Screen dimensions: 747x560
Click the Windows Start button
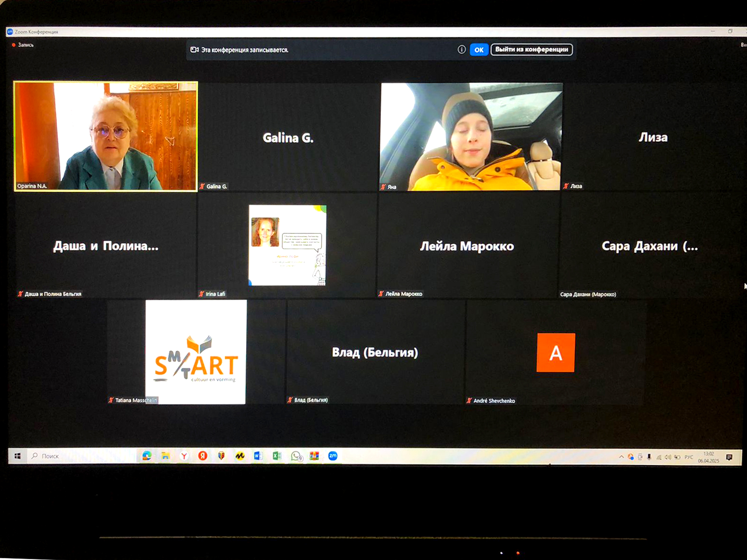[x=18, y=456]
